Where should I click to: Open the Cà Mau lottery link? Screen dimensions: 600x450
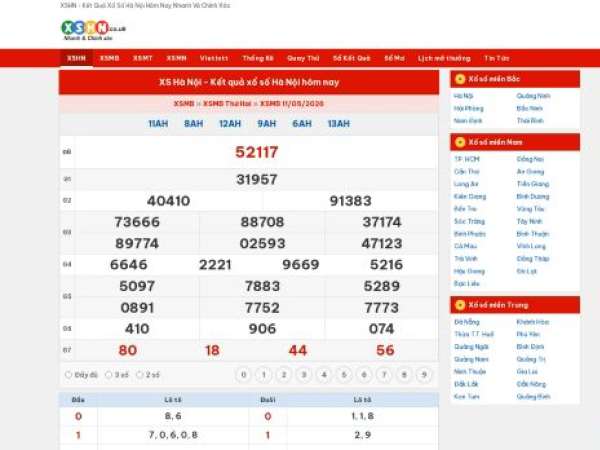click(x=466, y=246)
